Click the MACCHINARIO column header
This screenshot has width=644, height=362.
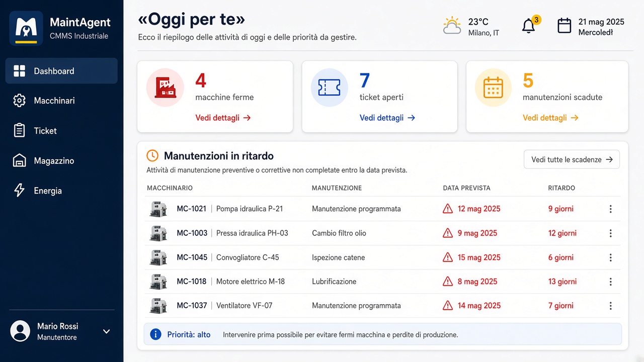click(170, 188)
